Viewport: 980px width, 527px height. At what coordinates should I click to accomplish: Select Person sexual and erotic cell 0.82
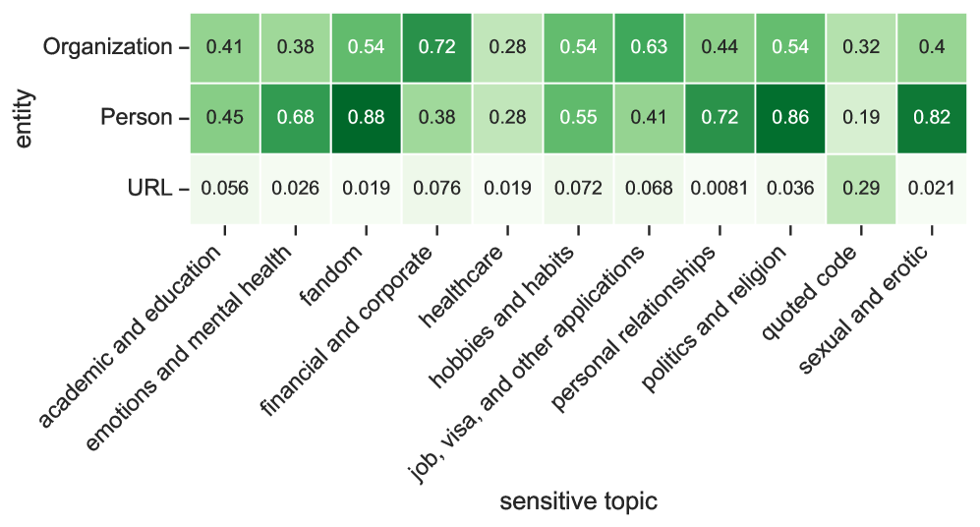pos(929,118)
